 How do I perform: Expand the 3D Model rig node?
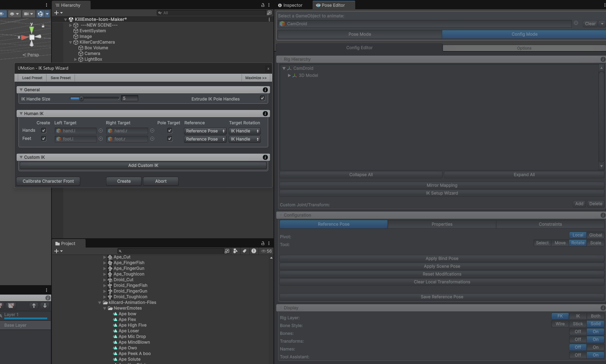point(289,75)
